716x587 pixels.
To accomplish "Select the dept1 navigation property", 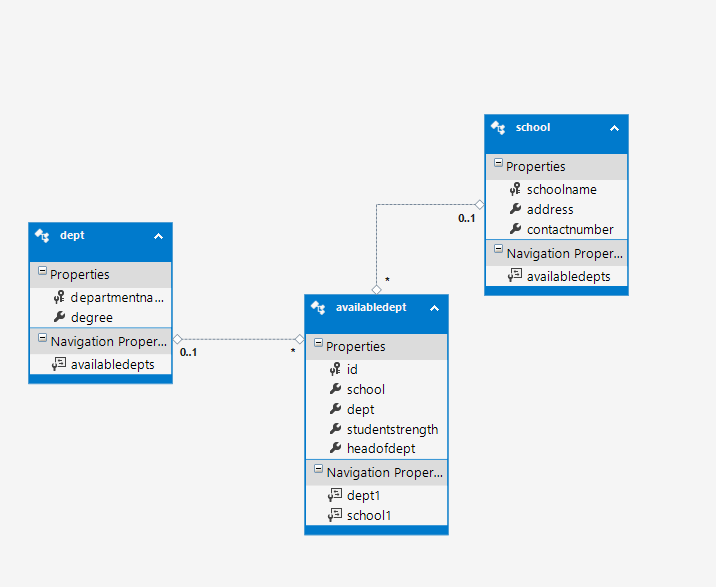I will (363, 496).
